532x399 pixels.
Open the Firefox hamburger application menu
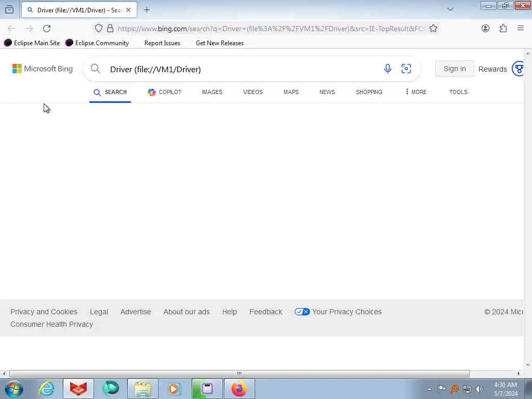coord(521,28)
